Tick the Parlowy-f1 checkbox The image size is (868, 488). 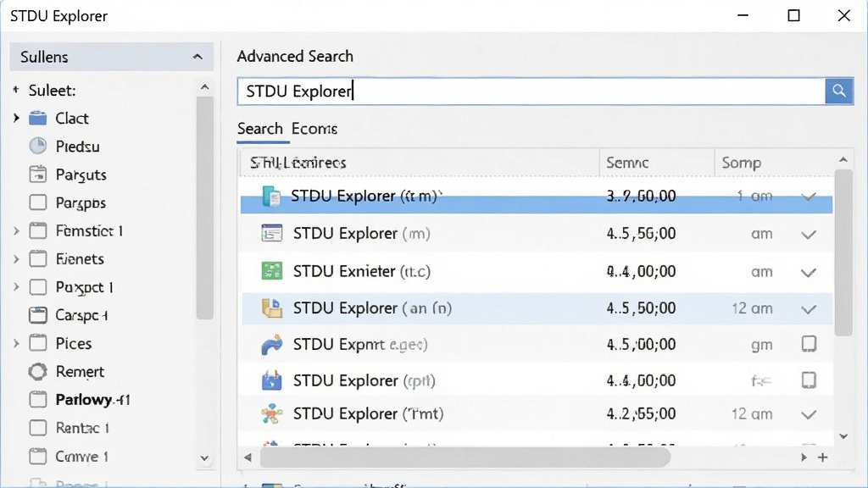(37, 400)
